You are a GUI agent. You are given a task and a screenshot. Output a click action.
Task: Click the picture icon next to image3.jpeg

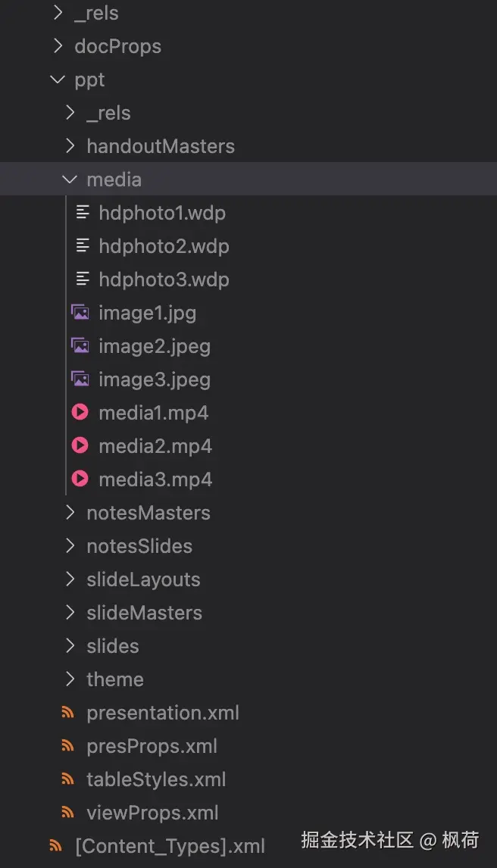pyautogui.click(x=80, y=379)
